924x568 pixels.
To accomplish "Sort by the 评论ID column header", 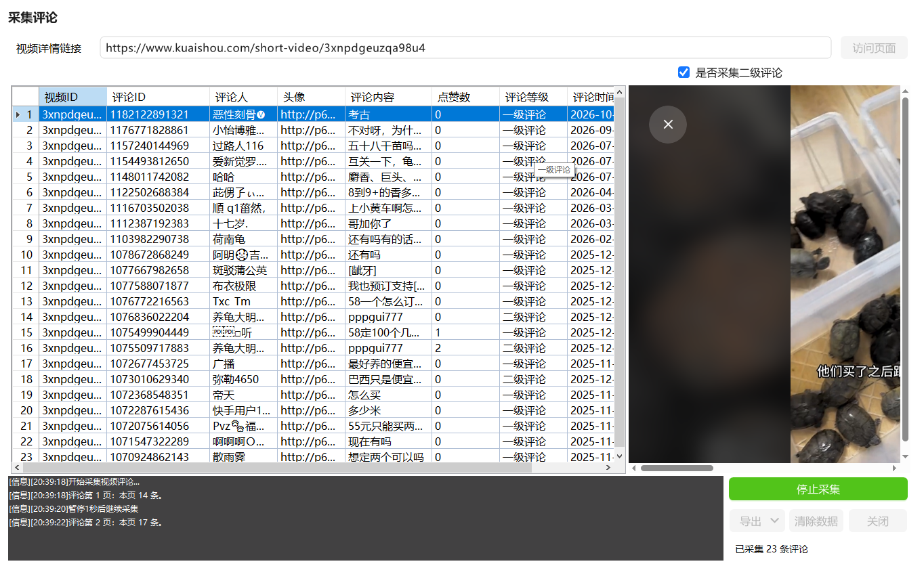I will [158, 97].
